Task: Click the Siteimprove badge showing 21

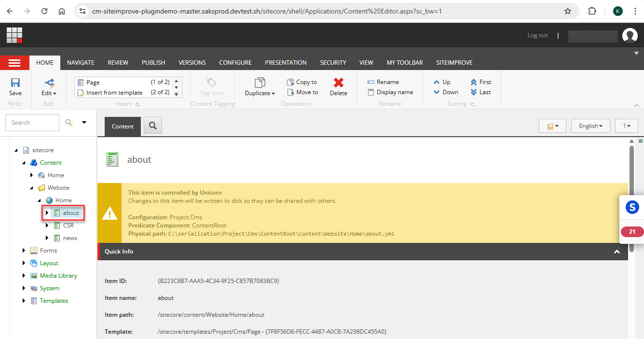Action: click(x=632, y=231)
